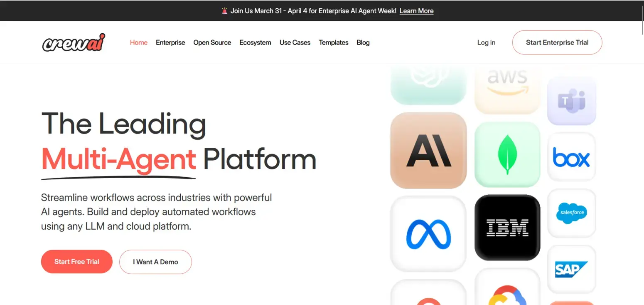Click the CrewAI logo
The width and height of the screenshot is (644, 305).
tap(74, 42)
